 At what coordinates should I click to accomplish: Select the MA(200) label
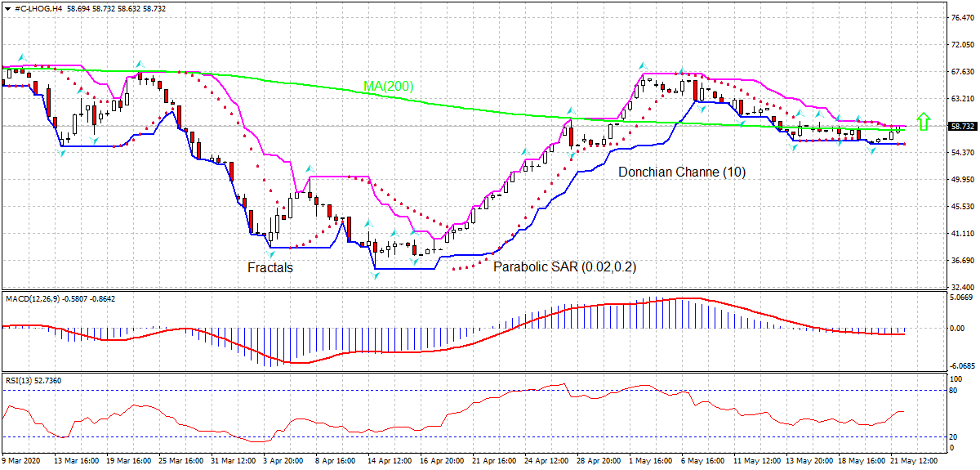coord(389,86)
